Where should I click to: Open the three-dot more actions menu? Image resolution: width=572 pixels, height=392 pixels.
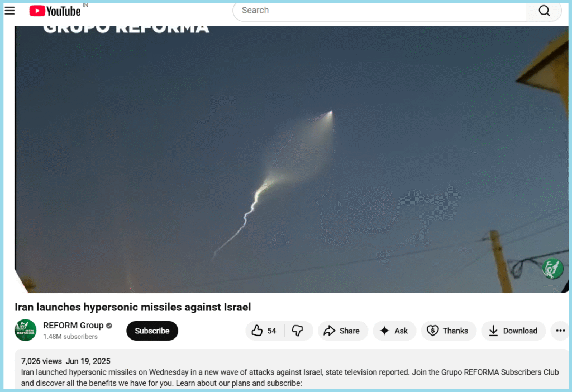point(560,331)
